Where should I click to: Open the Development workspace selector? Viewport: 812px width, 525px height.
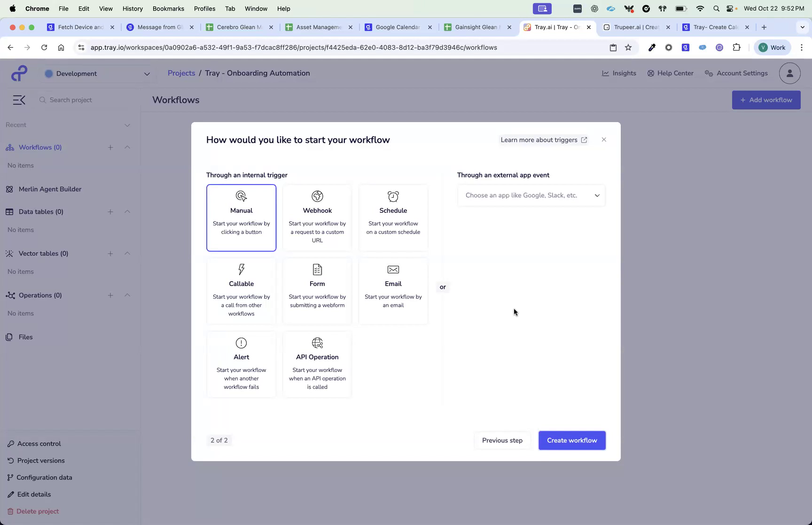(97, 74)
